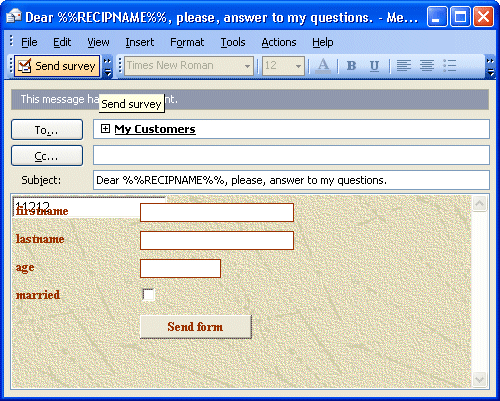The image size is (500, 401).
Task: Align text left
Action: coord(404,66)
